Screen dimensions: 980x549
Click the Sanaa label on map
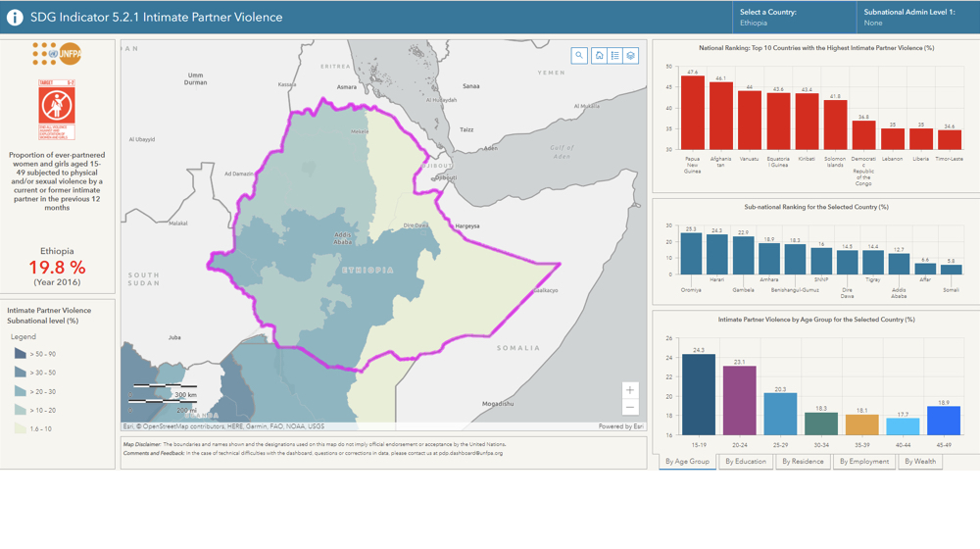470,86
